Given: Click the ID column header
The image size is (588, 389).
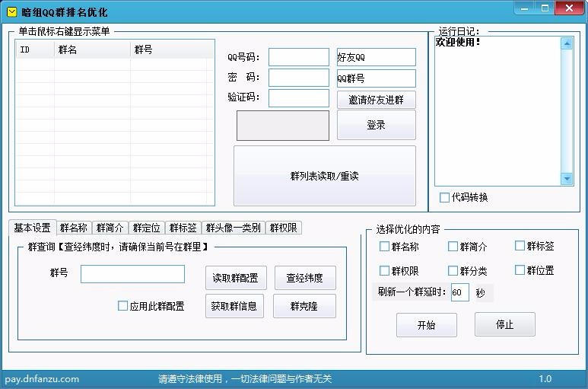Looking at the screenshot, I should (35, 49).
